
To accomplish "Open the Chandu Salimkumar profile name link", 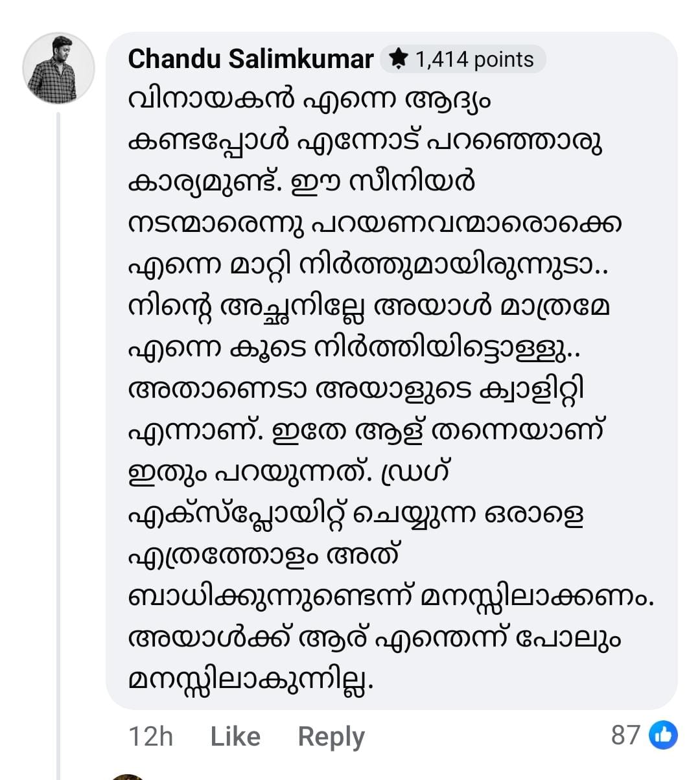I will coord(250,59).
